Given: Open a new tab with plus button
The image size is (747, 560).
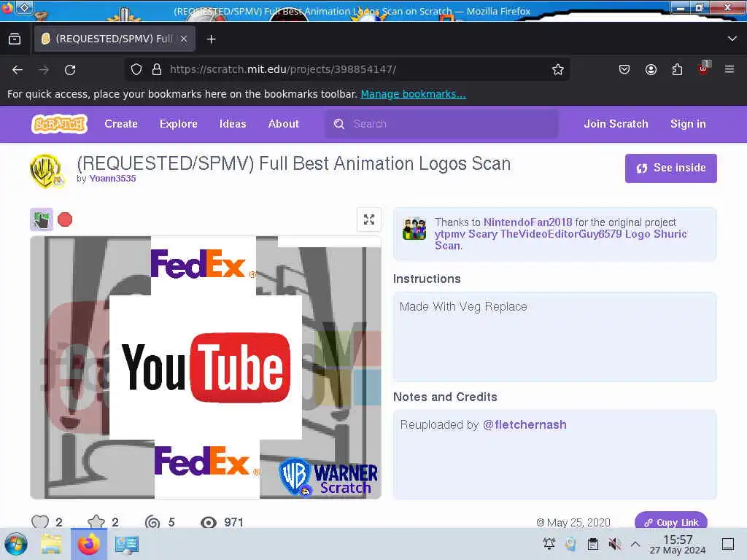Looking at the screenshot, I should [211, 39].
